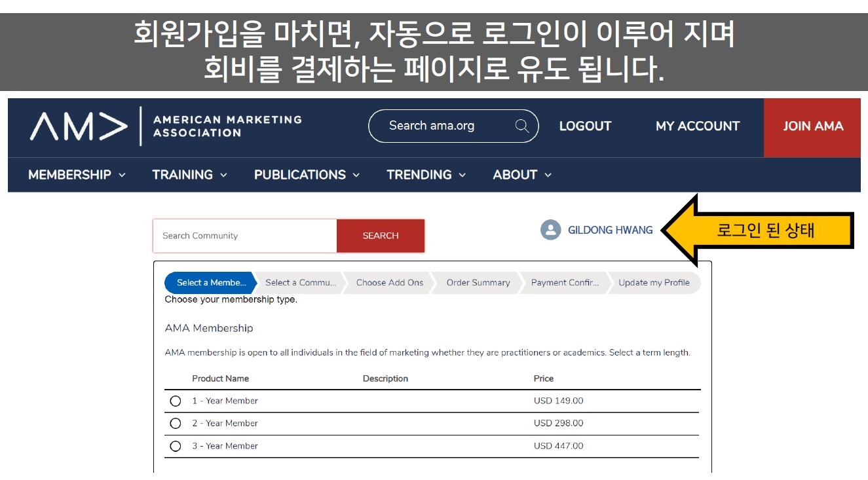This screenshot has height=480, width=868.
Task: Open MY ACCOUNT
Action: [698, 126]
